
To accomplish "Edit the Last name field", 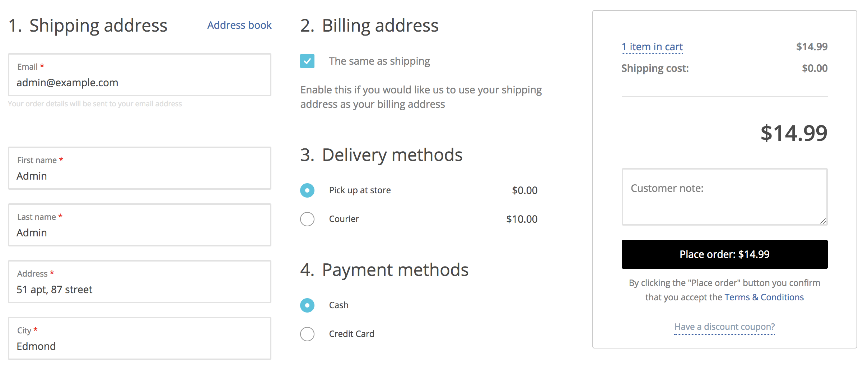I will pyautogui.click(x=139, y=233).
